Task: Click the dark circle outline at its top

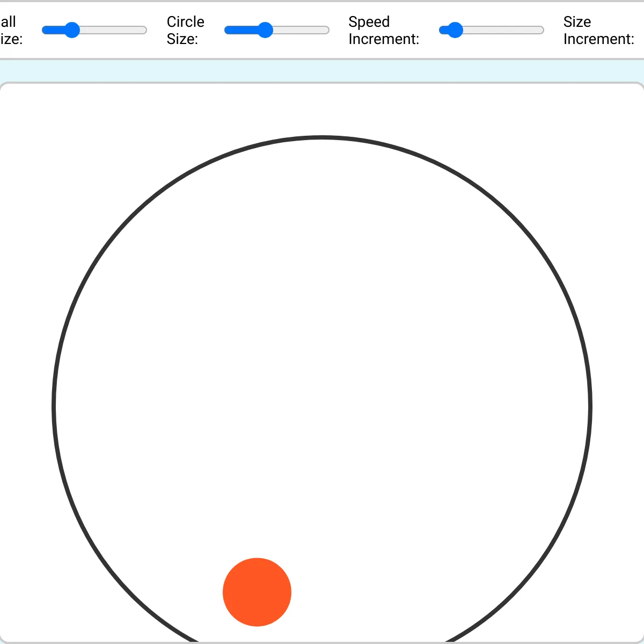Action: (x=322, y=138)
